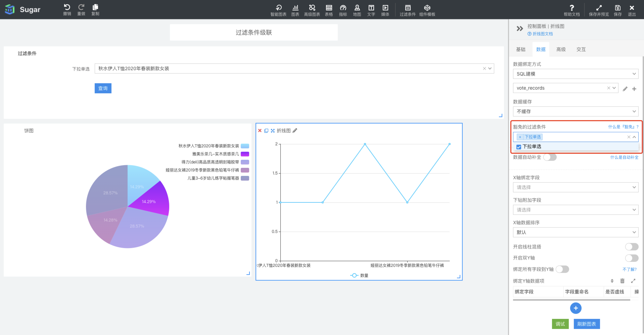Open the 什么是『豁免』? link
644x335 pixels.
pyautogui.click(x=623, y=127)
